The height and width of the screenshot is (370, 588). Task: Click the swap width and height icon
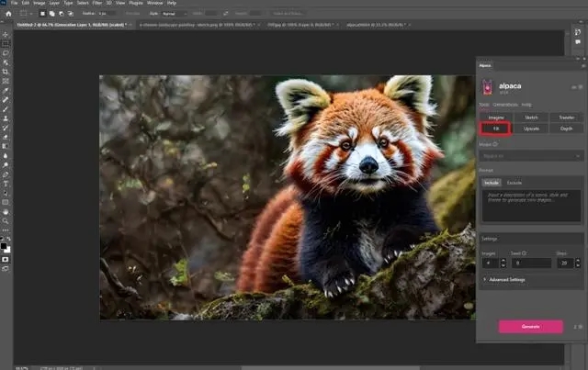coord(225,14)
